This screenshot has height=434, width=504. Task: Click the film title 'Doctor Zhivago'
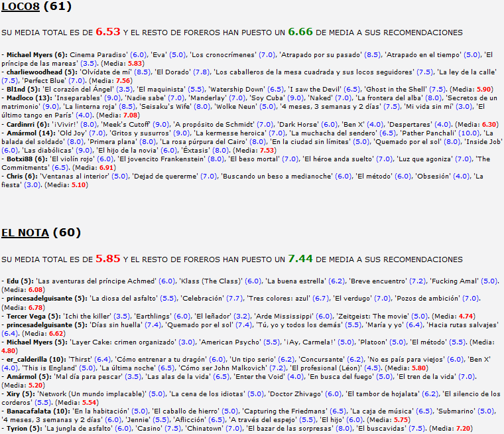click(295, 394)
